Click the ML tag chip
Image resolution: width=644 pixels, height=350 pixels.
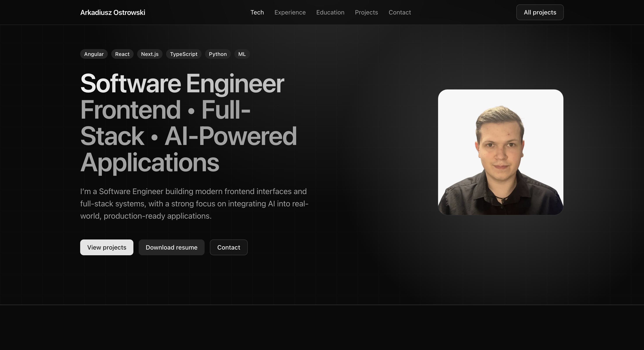click(x=242, y=54)
